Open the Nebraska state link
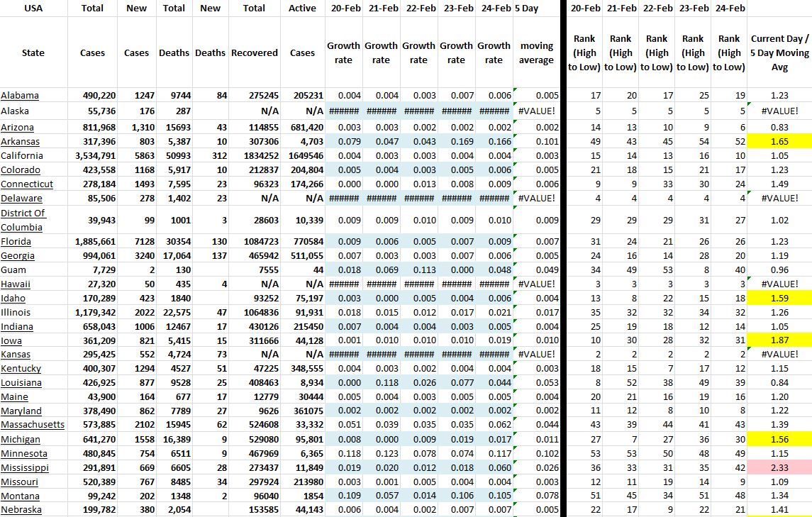The height and width of the screenshot is (517, 812). click(x=21, y=510)
